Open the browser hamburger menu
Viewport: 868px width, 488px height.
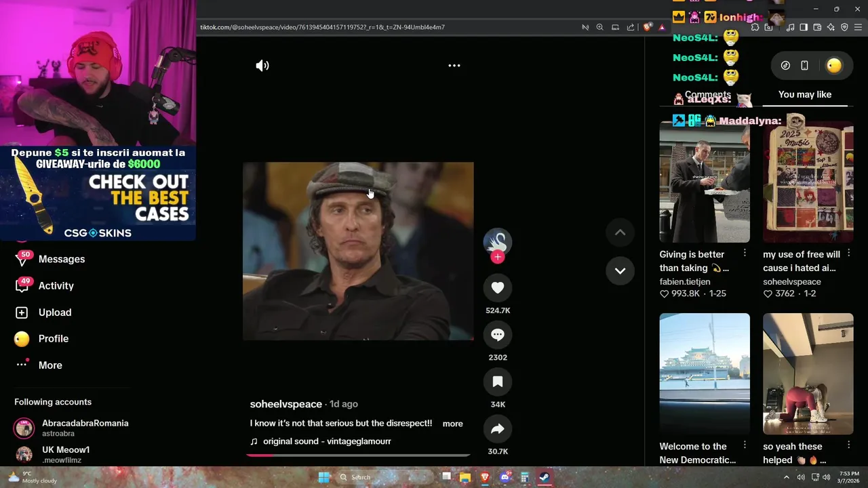[859, 27]
